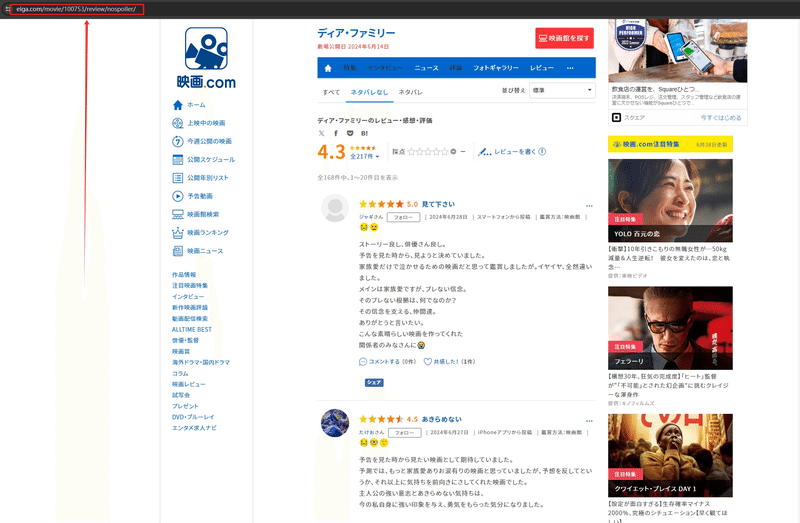The image size is (800, 523).
Task: Click site info icon in address bar
Action: [x=7, y=9]
